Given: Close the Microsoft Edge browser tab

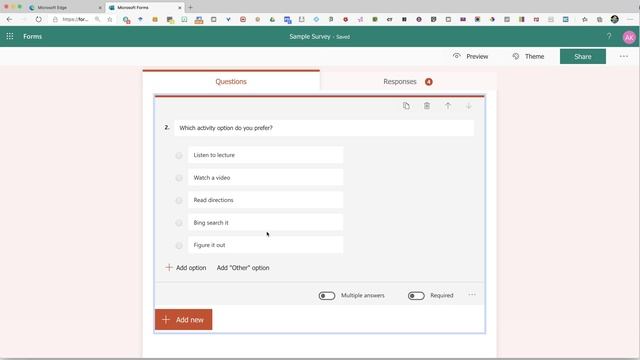Looking at the screenshot, I should click(100, 7).
